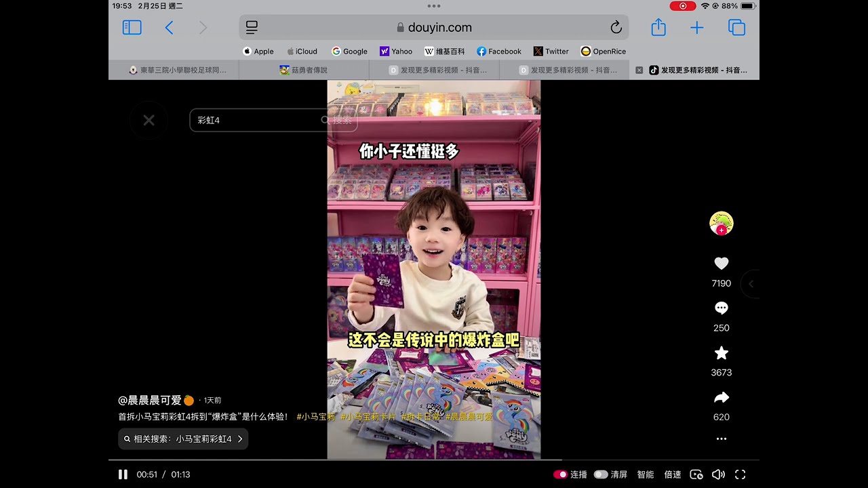The width and height of the screenshot is (868, 488).
Task: Click the 7190 likes count
Action: [x=722, y=283]
